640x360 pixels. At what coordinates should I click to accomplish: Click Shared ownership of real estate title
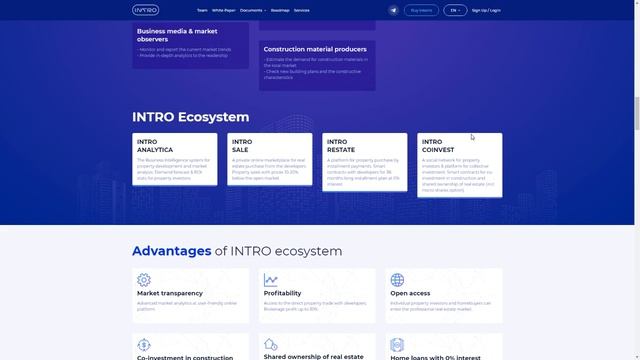click(313, 357)
